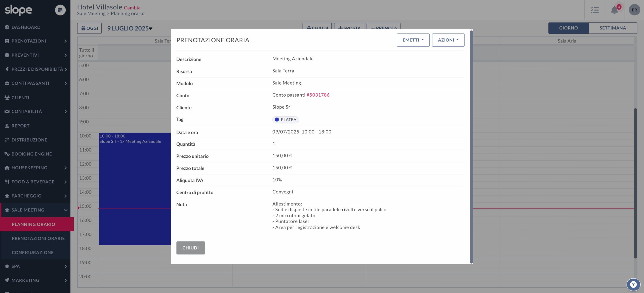Viewport: 644px width, 293px height.
Task: Click the Tutto il giorno row label
Action: pos(87,53)
